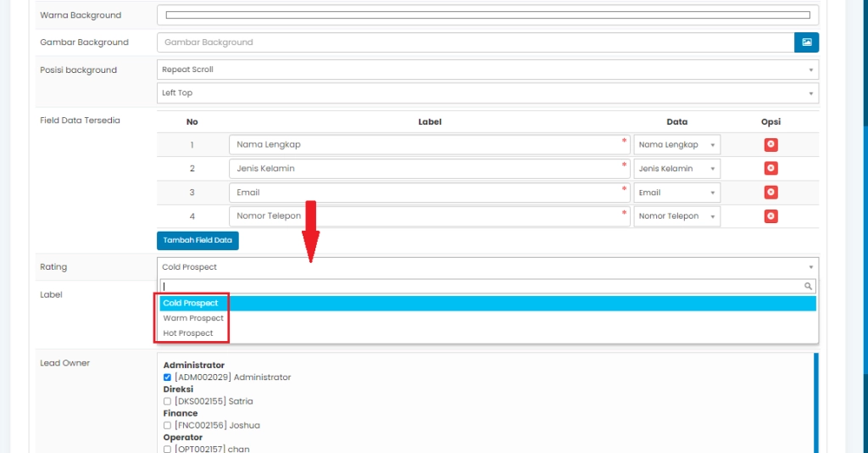The width and height of the screenshot is (868, 453).
Task: Edit the Nama Lengkap label field
Action: point(429,144)
